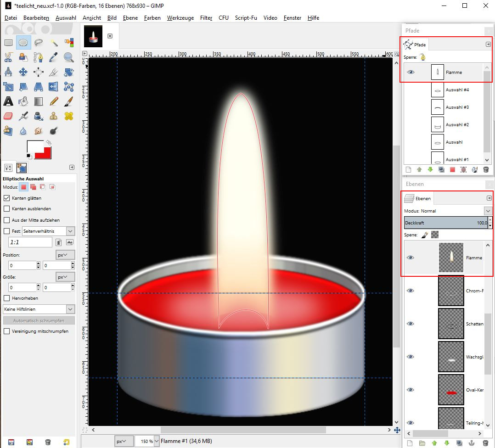Hide the Flamme layer via eye icon
This screenshot has width=495, height=448.
pyautogui.click(x=411, y=258)
